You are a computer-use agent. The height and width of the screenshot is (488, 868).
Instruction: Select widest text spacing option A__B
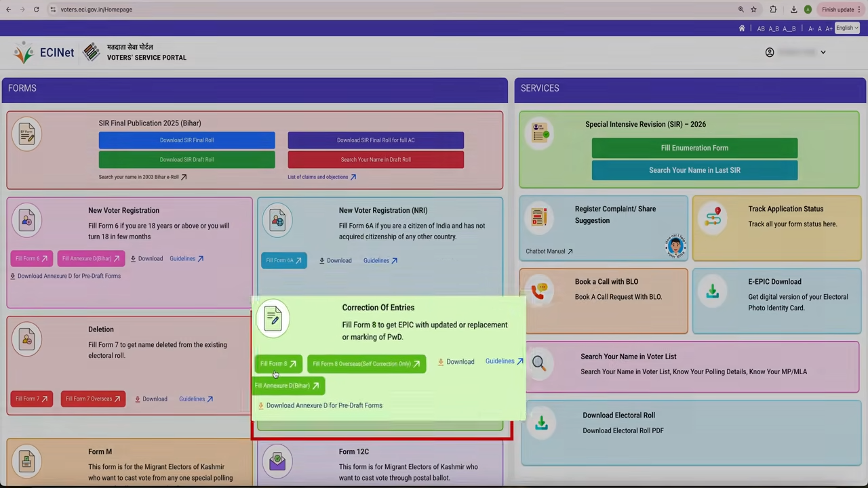pyautogui.click(x=789, y=28)
